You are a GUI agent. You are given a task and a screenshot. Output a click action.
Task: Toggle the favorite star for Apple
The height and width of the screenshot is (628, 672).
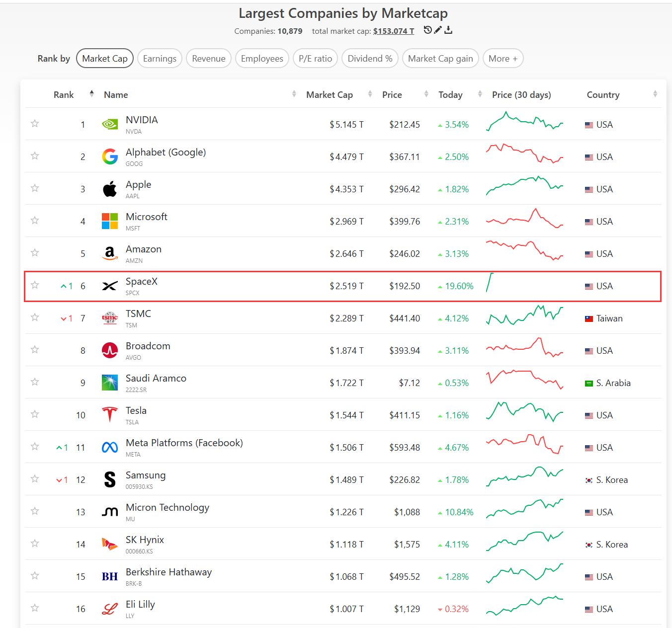[35, 188]
